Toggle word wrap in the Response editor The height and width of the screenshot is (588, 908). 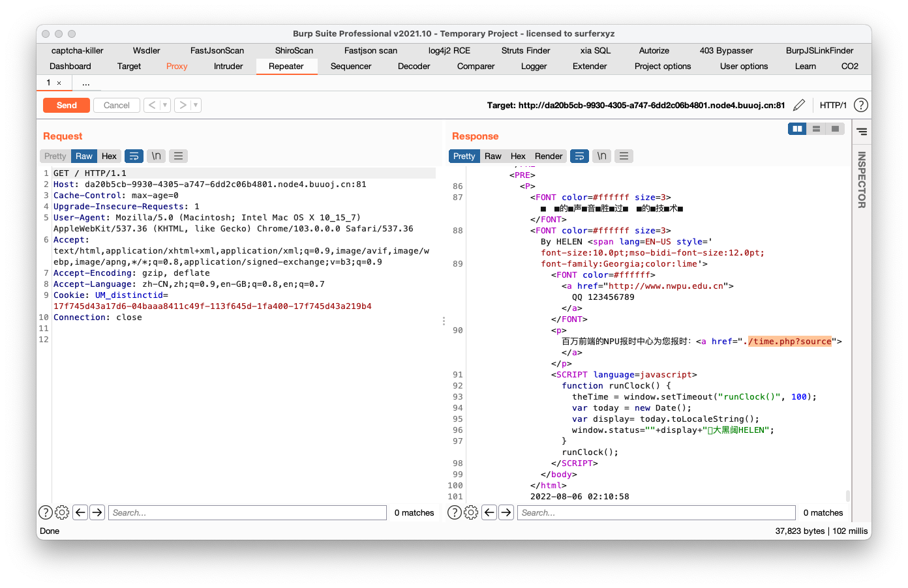(x=579, y=156)
